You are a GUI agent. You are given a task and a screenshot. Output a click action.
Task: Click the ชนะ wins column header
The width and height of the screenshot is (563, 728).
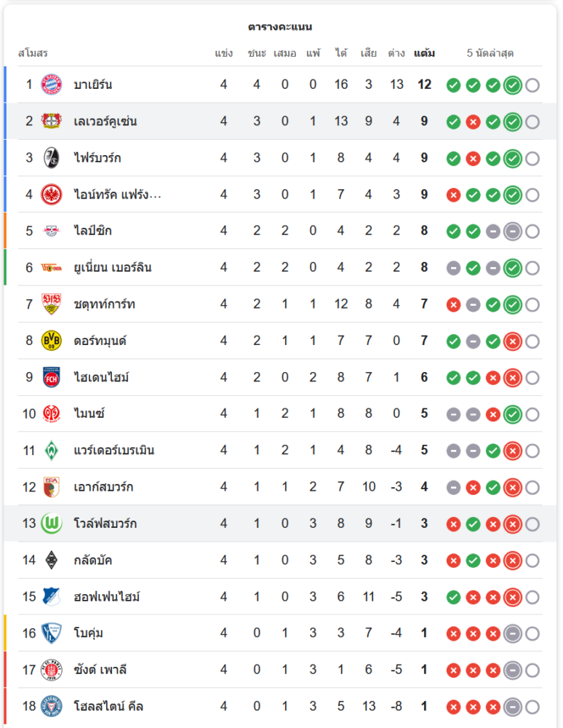tap(257, 53)
